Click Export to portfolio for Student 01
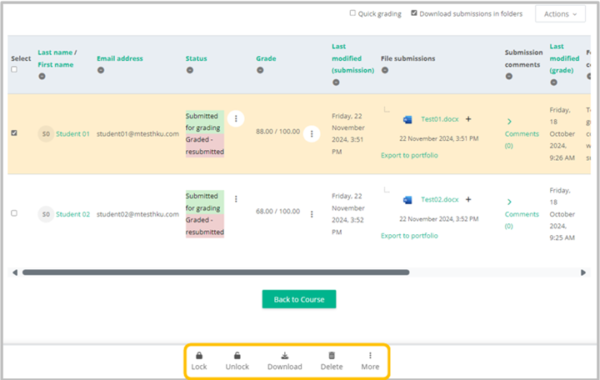The image size is (600, 380). (x=409, y=155)
